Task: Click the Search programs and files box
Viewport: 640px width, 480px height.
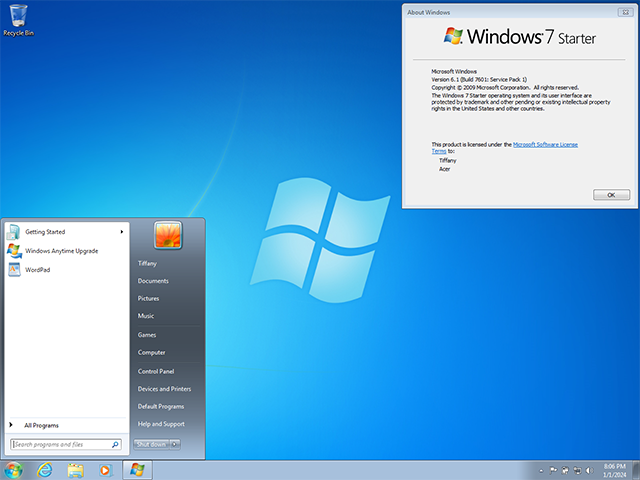Action: point(60,444)
